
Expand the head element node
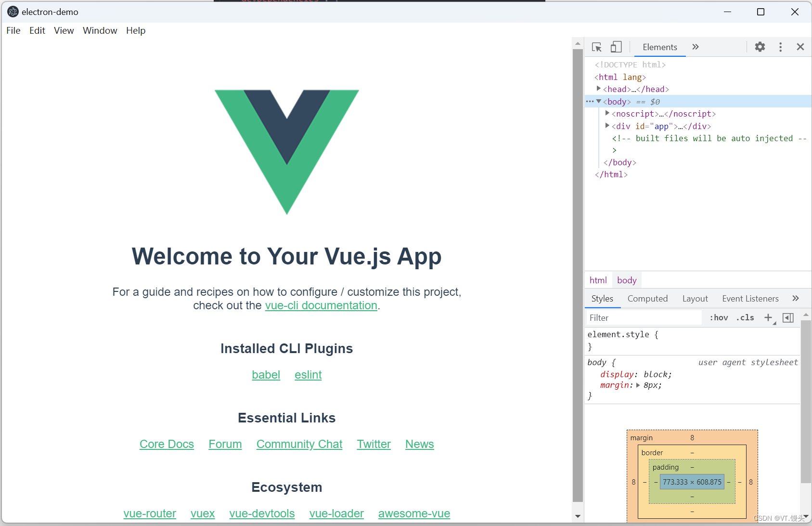pyautogui.click(x=599, y=89)
